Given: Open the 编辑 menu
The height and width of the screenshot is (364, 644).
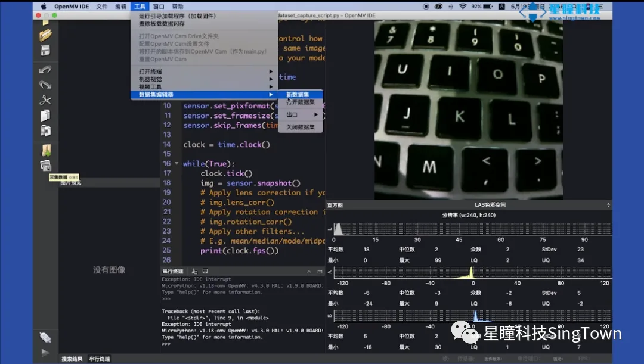Looking at the screenshot, I should [120, 6].
